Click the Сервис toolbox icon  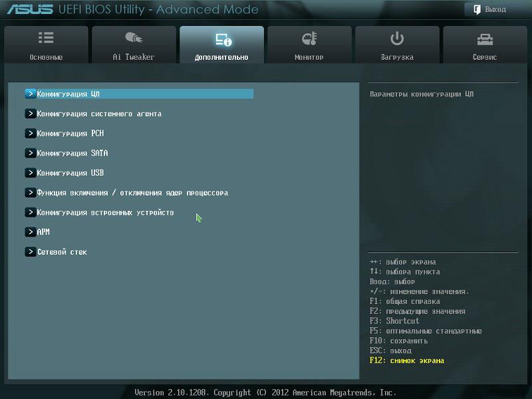485,39
